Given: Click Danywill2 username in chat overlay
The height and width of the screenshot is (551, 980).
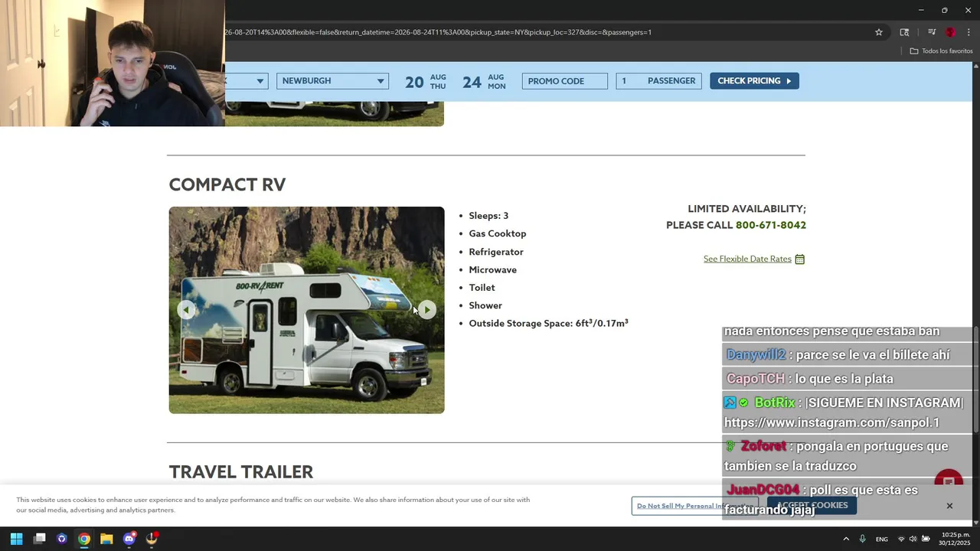Looking at the screenshot, I should [756, 355].
